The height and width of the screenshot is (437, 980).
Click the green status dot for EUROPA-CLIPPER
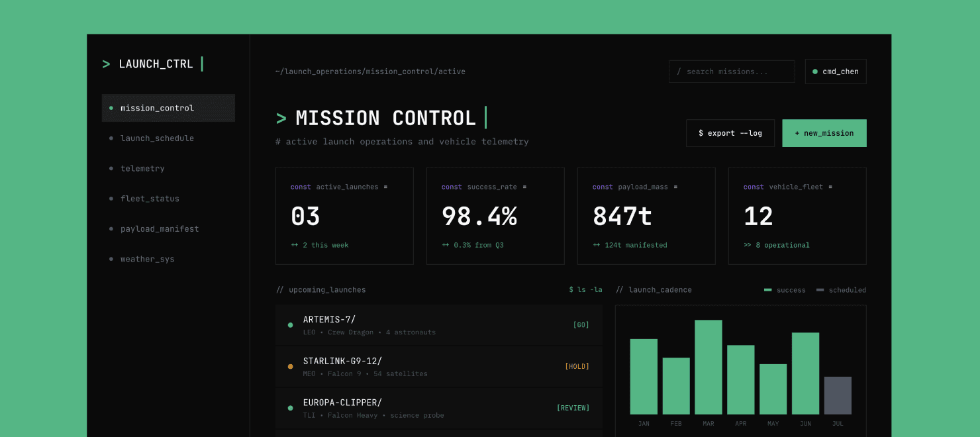[x=290, y=408]
